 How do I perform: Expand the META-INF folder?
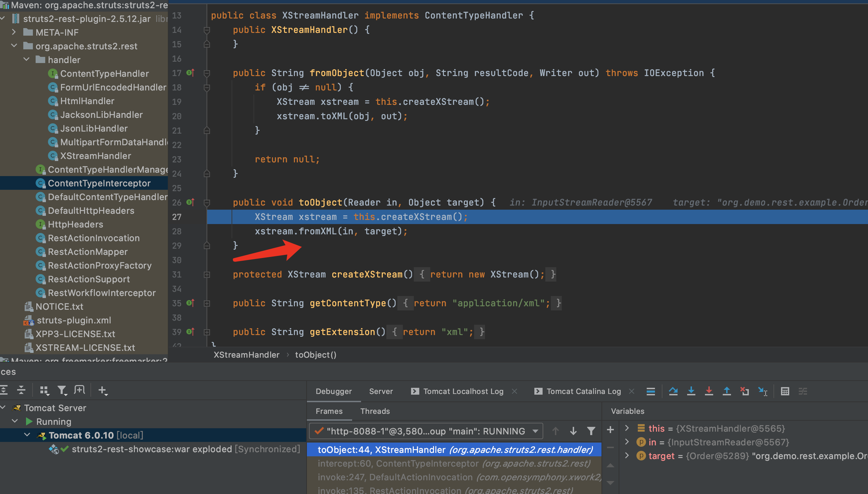[14, 32]
